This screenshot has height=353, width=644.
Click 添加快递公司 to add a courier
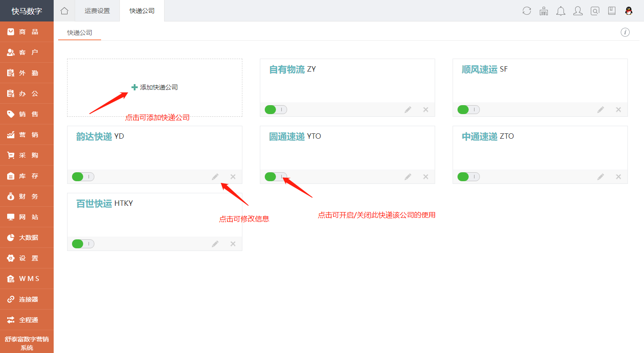coord(155,87)
